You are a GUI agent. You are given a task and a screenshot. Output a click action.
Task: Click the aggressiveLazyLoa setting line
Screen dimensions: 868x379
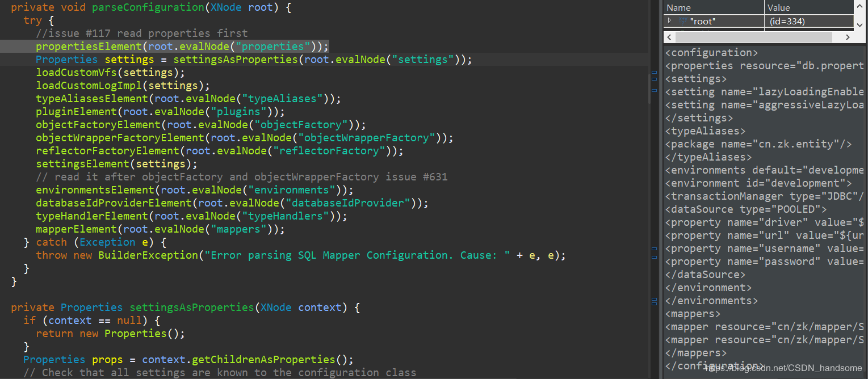click(765, 105)
